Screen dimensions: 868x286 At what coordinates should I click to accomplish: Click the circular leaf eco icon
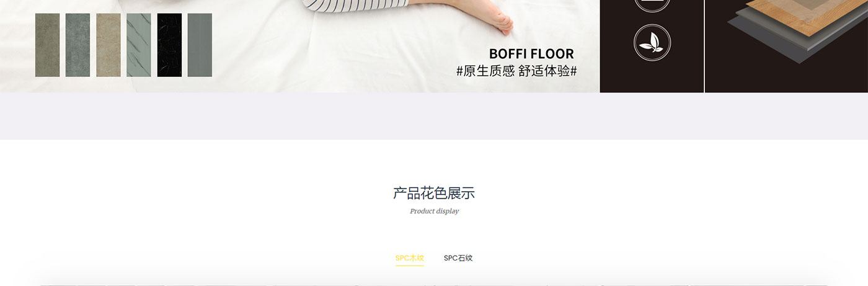(652, 42)
